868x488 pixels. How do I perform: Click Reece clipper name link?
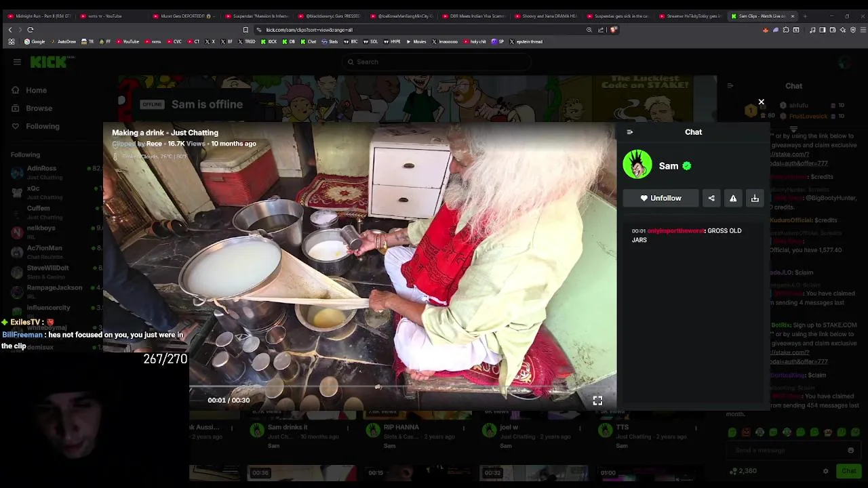tap(154, 144)
